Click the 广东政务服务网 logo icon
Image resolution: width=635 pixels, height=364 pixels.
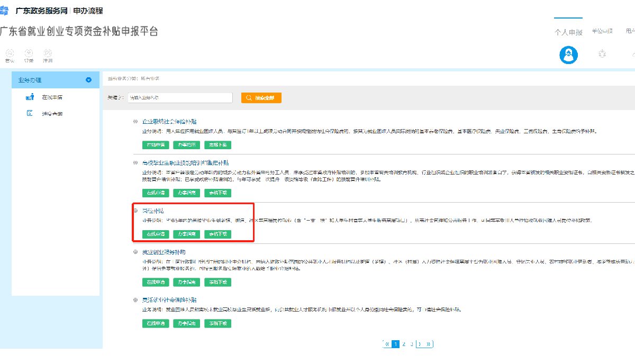(x=4, y=11)
